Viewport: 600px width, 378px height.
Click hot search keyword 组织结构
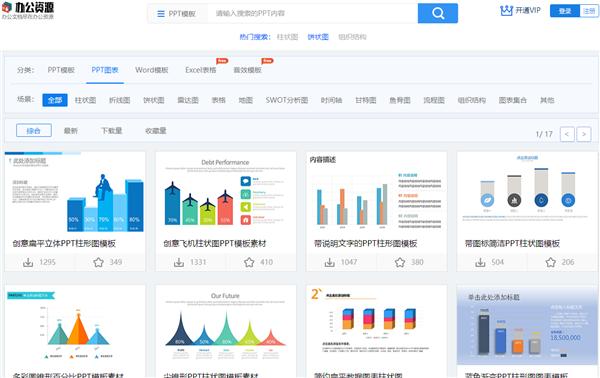click(352, 37)
